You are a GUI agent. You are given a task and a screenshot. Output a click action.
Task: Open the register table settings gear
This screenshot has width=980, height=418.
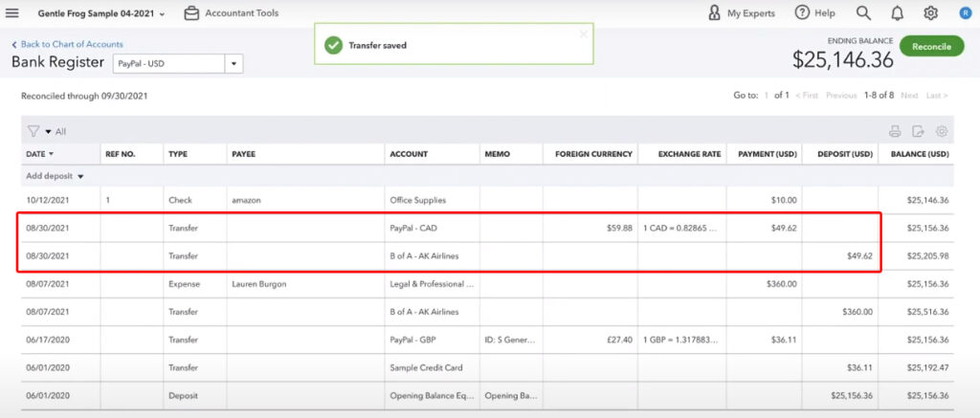tap(942, 131)
